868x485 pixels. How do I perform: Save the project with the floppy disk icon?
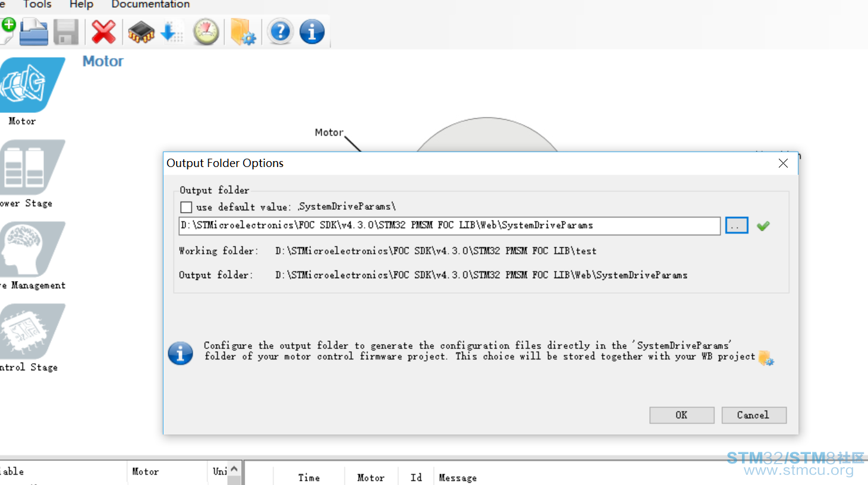[66, 32]
